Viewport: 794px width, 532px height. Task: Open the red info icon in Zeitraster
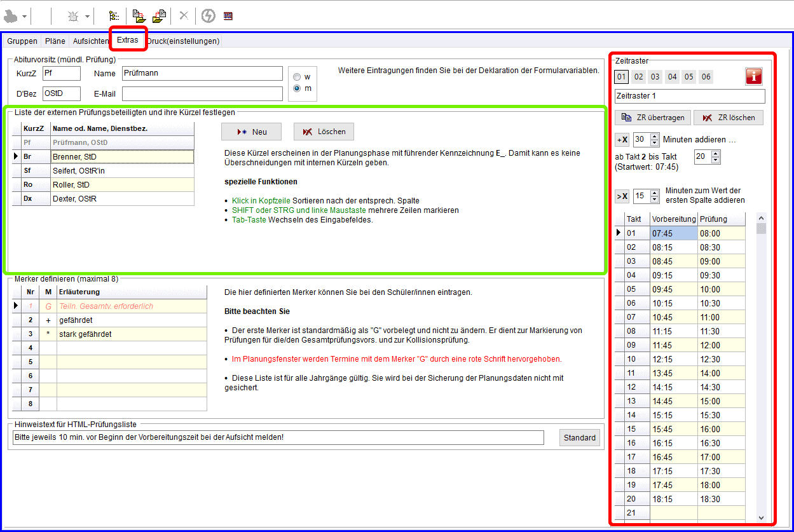pyautogui.click(x=753, y=77)
